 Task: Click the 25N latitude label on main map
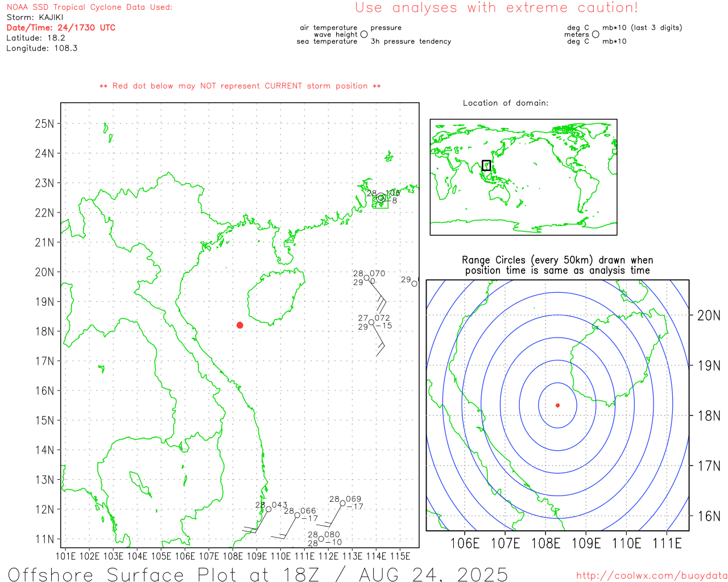[45, 123]
